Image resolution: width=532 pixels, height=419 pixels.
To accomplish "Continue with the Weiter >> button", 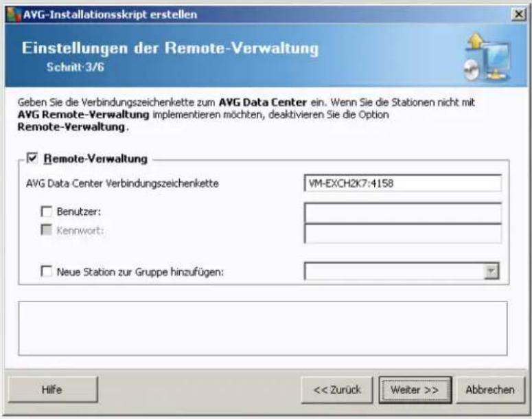I will 415,389.
